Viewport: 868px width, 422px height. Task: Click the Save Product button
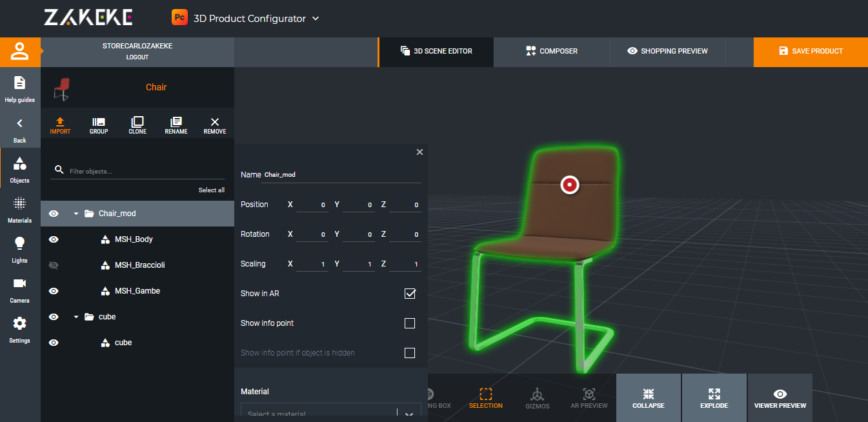coord(810,52)
